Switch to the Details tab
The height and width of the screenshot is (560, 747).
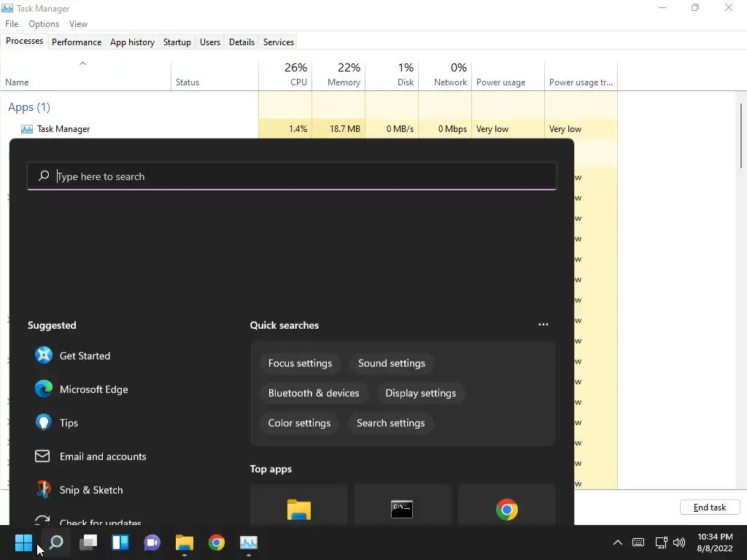point(241,42)
